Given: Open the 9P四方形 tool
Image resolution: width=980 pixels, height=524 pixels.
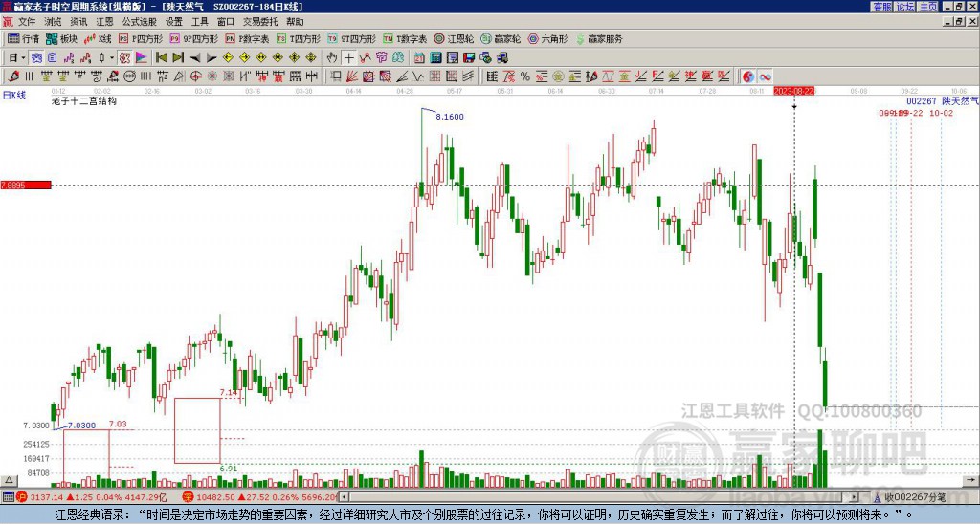Looking at the screenshot, I should click(x=193, y=38).
